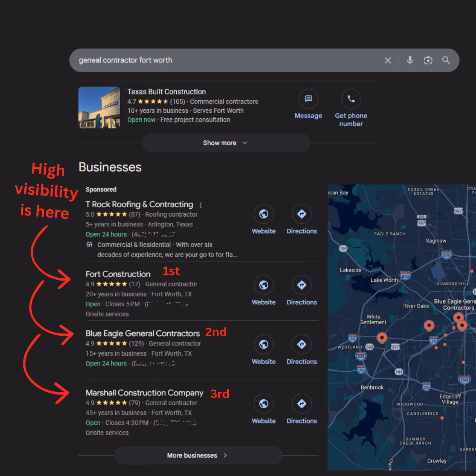Click the T Rock Roofing commercial & residential description
Image resolution: width=476 pixels, height=476 pixels.
(x=167, y=250)
